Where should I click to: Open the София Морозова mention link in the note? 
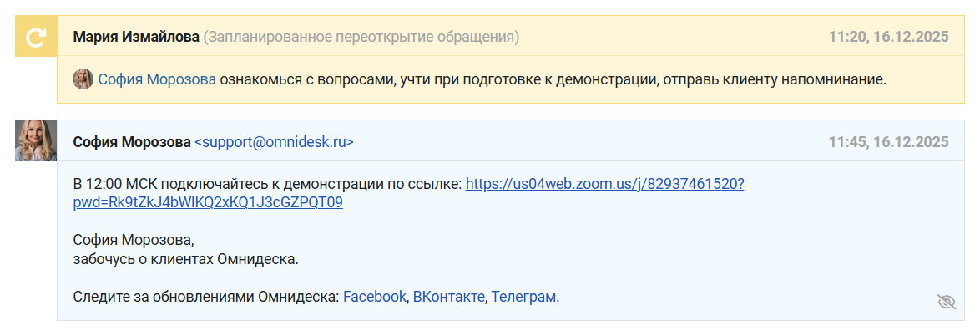click(x=157, y=79)
